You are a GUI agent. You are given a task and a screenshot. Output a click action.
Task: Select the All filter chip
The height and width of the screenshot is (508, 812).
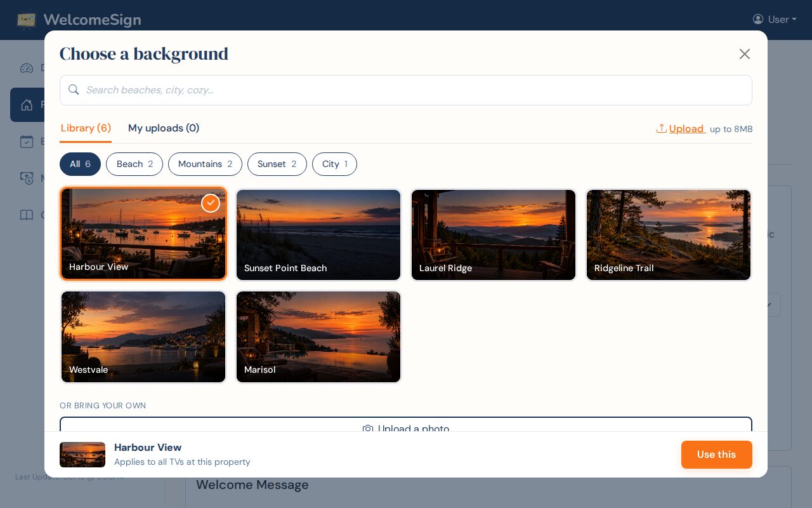pos(80,164)
